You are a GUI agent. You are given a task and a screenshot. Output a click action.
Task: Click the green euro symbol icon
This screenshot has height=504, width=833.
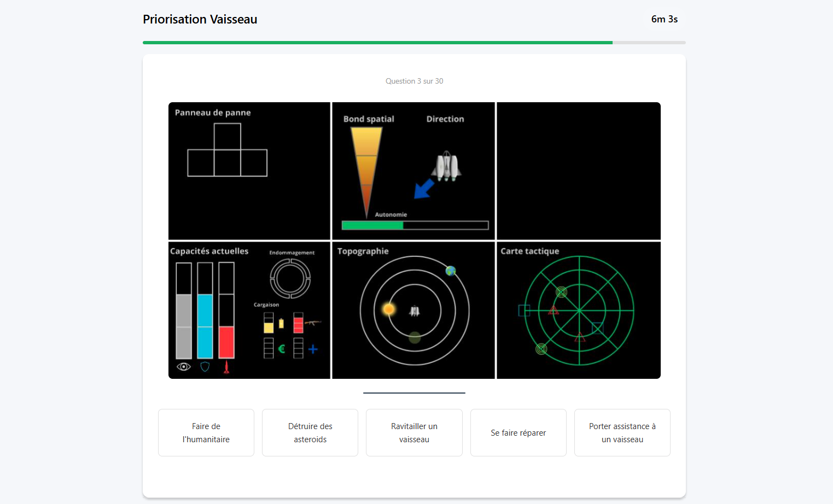pos(282,349)
